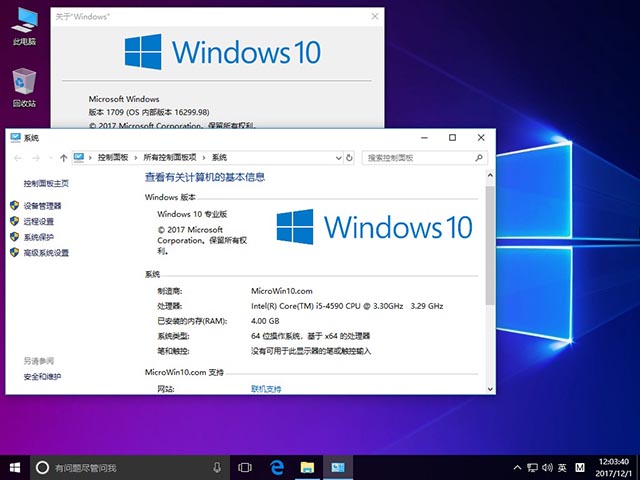
Task: Launch Microsoft Edge from the taskbar
Action: click(x=277, y=467)
